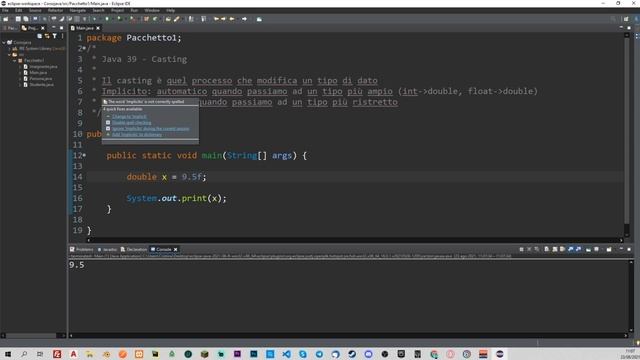The image size is (640, 360).
Task: Open the Refactor menu
Action: [x=56, y=10]
